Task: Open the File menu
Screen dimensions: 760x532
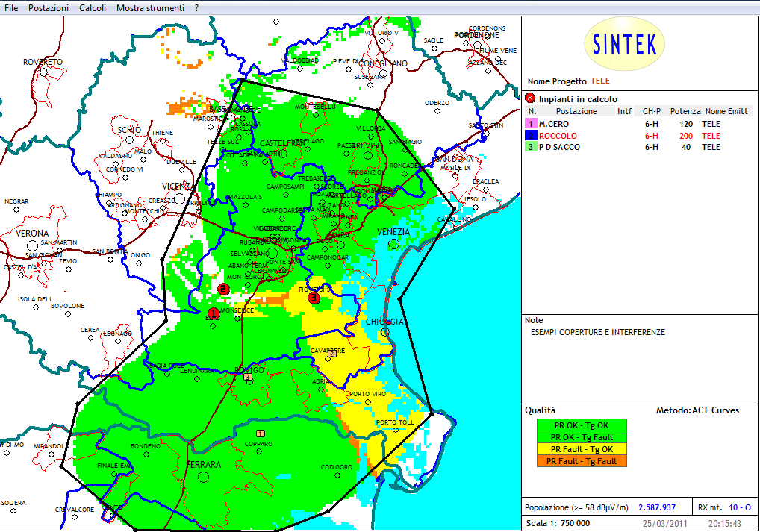Action: (11, 7)
